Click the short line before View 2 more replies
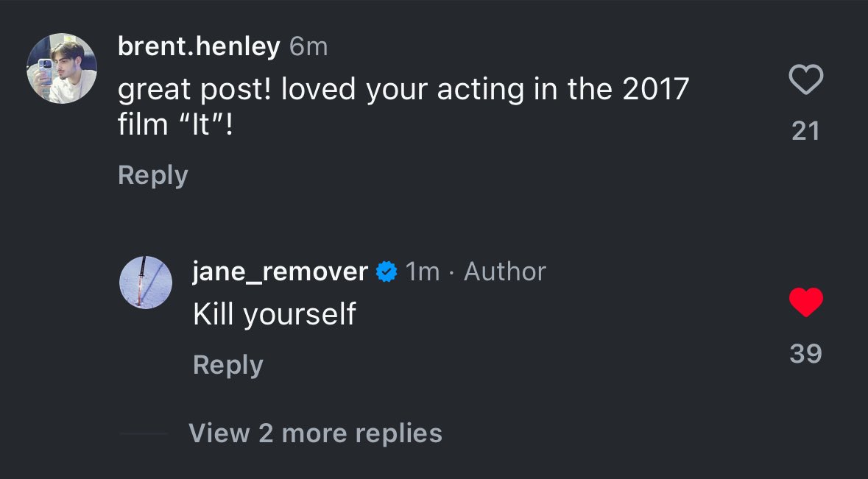This screenshot has height=479, width=868. [x=144, y=433]
